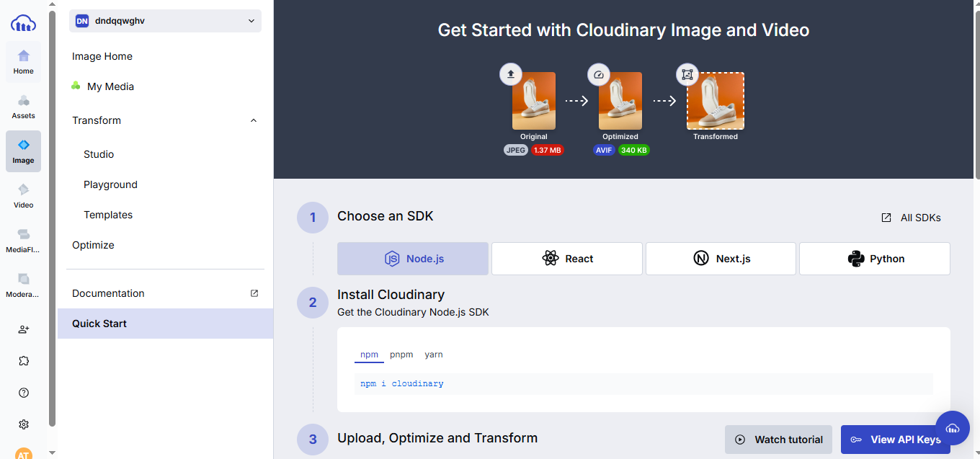Choose the Python SDK

[875, 259]
